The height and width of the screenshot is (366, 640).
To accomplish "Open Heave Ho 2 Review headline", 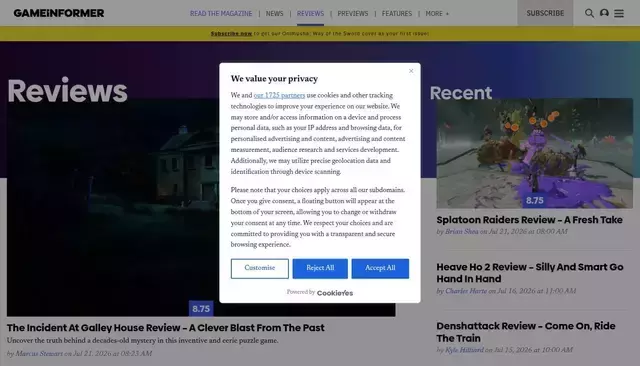I will click(x=530, y=273).
